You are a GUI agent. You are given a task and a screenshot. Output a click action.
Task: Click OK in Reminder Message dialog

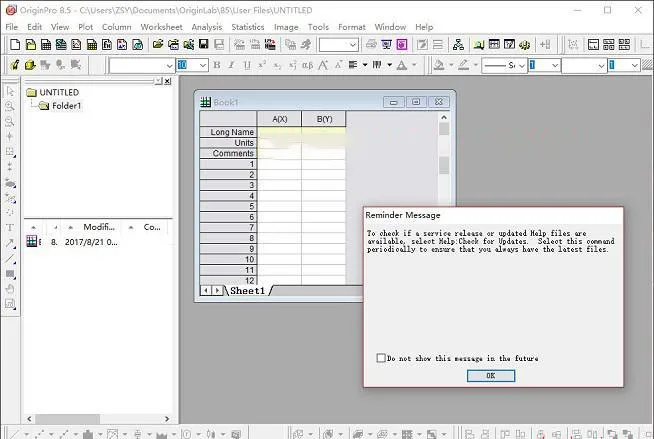[491, 376]
